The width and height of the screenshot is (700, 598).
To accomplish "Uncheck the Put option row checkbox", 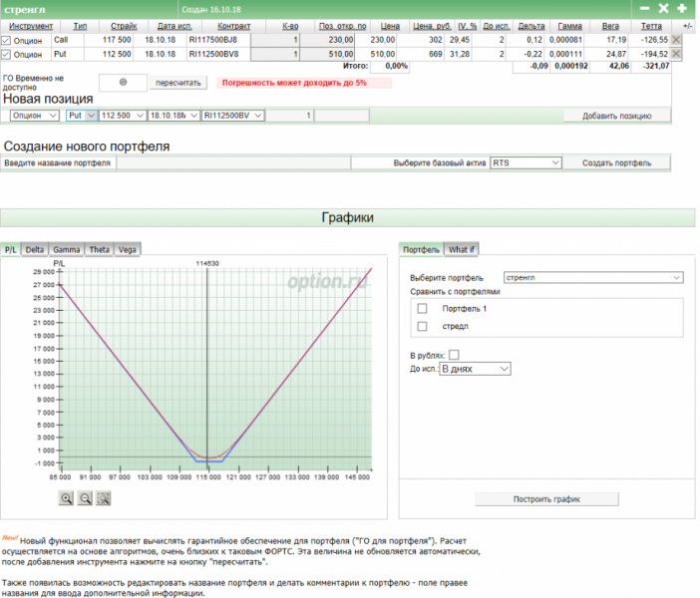I will click(6, 55).
